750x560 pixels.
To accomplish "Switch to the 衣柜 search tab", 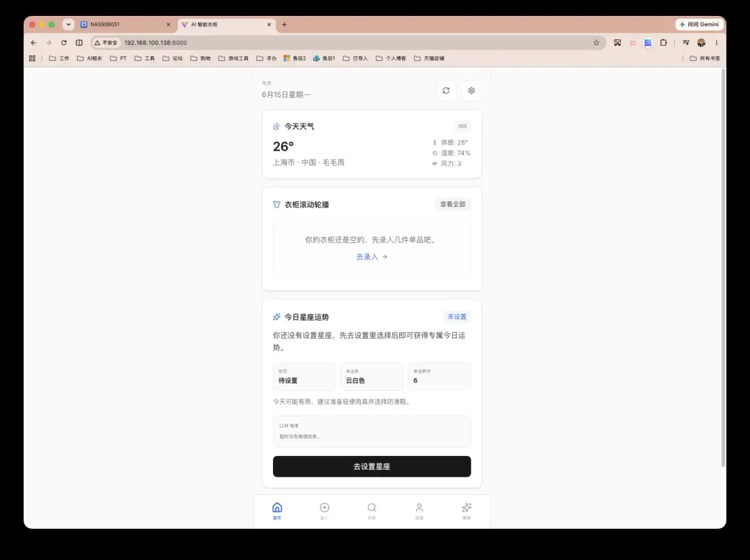I will 372,511.
